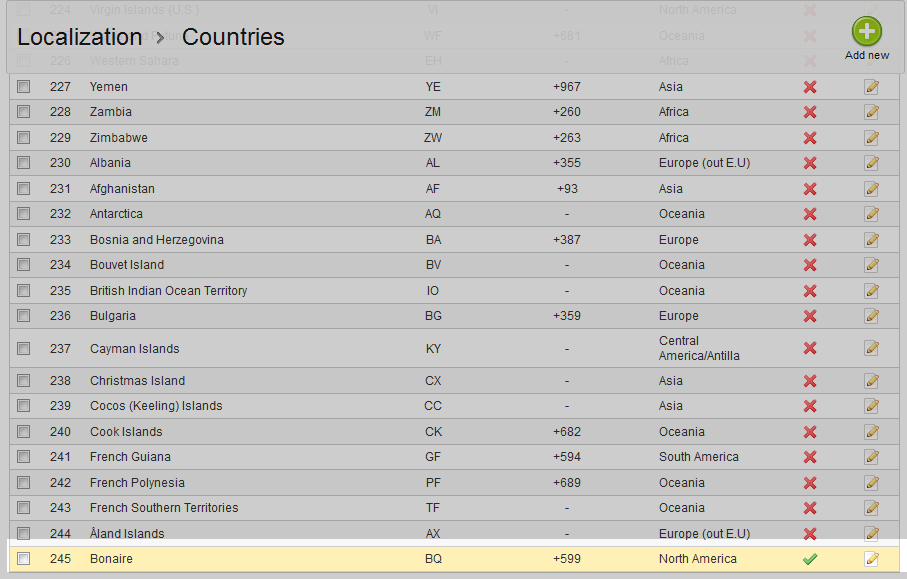Click the edit pencil for Bulgaria

coord(872,316)
